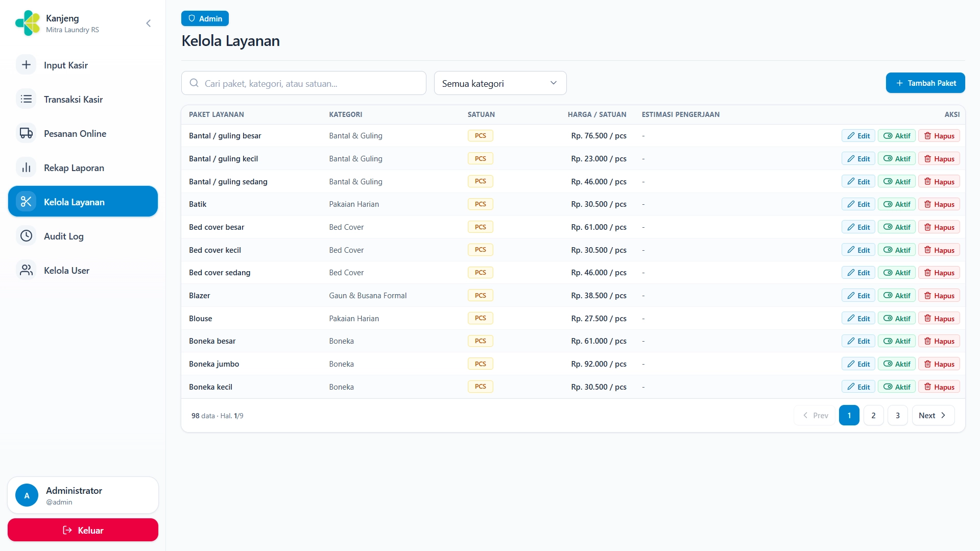Delete the Boneka kecil package

tap(939, 387)
